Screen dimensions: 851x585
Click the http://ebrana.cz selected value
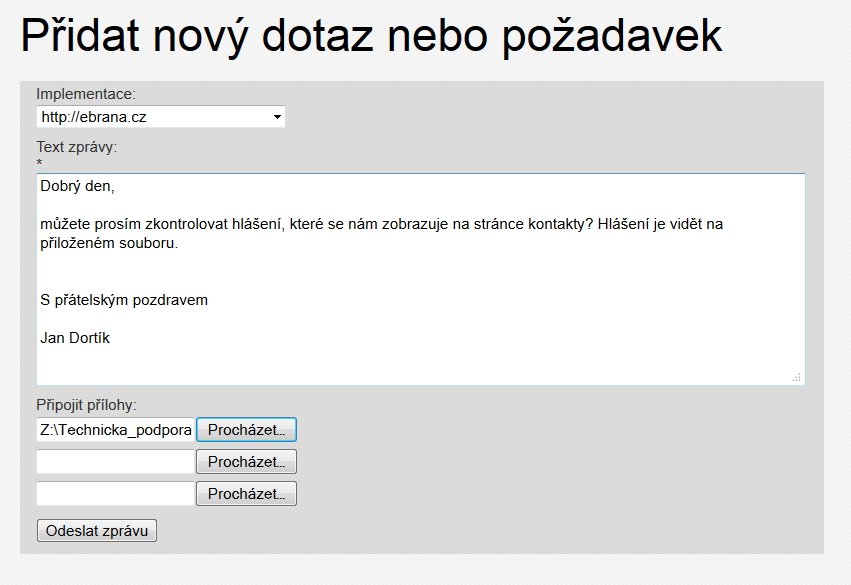pos(95,117)
